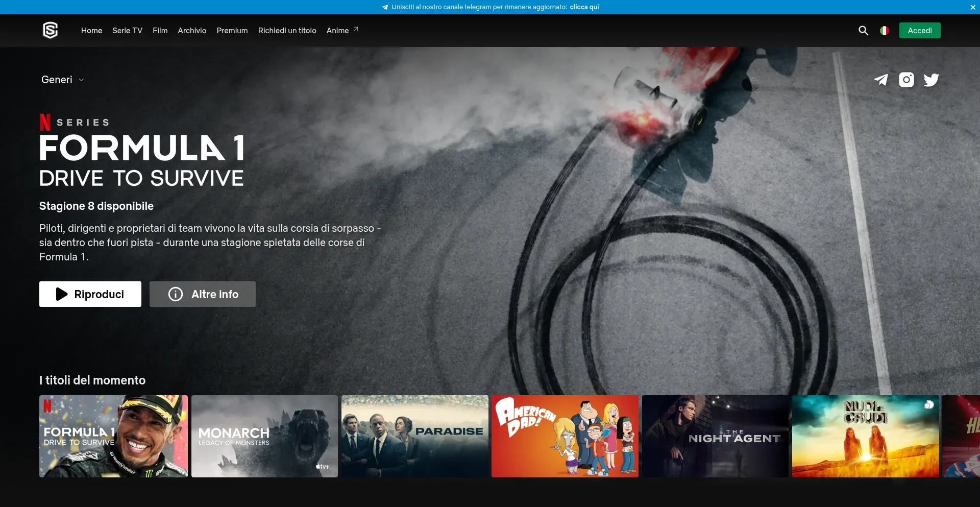Select The Night Agent thumbnail
The image size is (980, 507).
tap(715, 437)
